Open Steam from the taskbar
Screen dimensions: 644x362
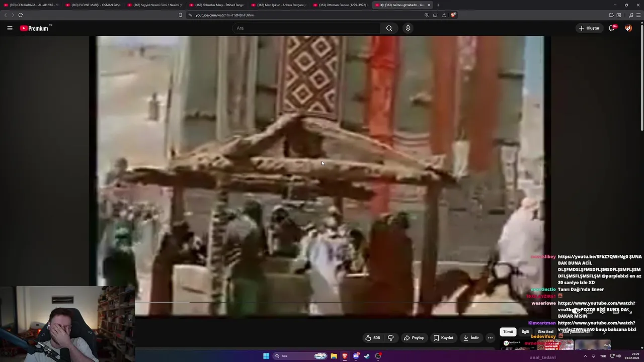pos(367,356)
